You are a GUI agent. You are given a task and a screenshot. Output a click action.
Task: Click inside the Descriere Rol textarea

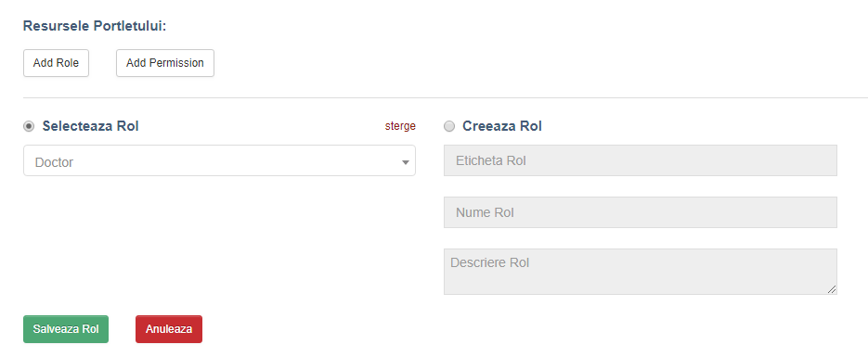click(x=641, y=272)
